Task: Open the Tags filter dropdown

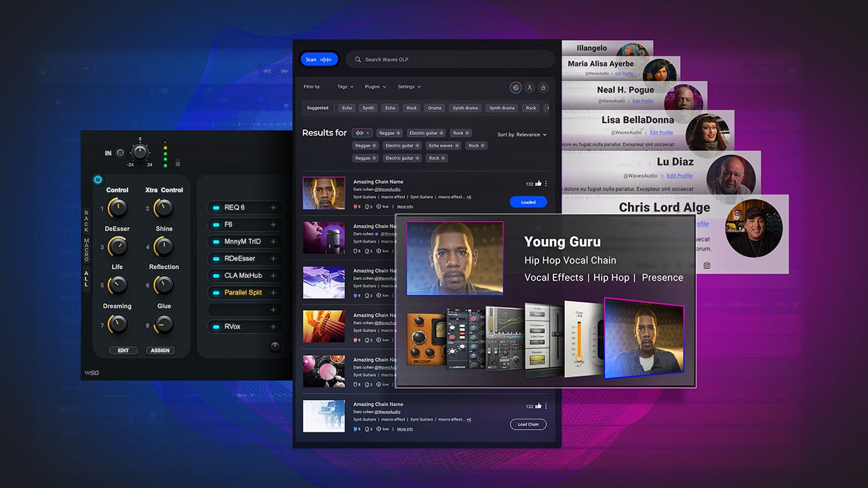Action: point(346,87)
